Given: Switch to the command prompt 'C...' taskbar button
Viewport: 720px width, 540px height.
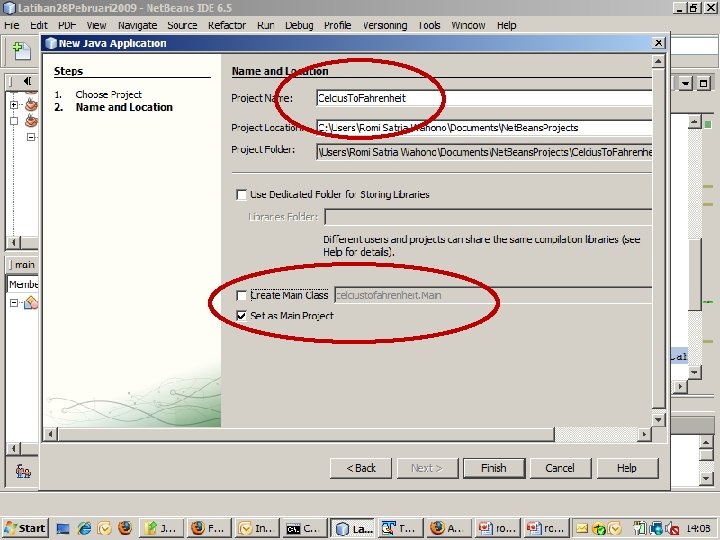Looking at the screenshot, I should [303, 529].
